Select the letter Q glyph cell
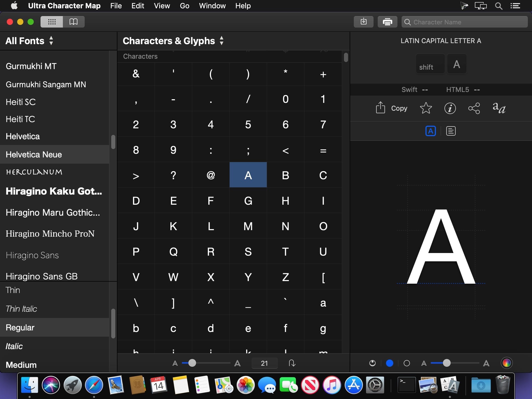Image resolution: width=532 pixels, height=399 pixels. click(173, 251)
